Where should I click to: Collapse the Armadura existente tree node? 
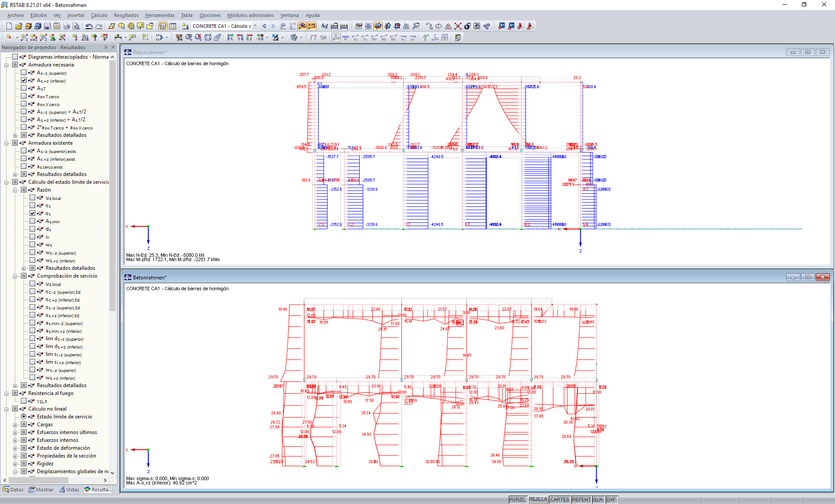(x=7, y=143)
